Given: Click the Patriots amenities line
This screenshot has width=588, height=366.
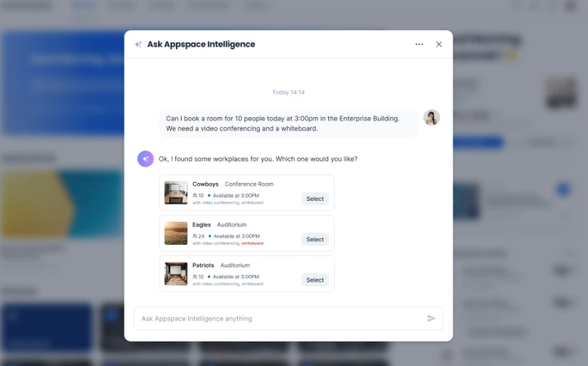Looking at the screenshot, I should [227, 284].
